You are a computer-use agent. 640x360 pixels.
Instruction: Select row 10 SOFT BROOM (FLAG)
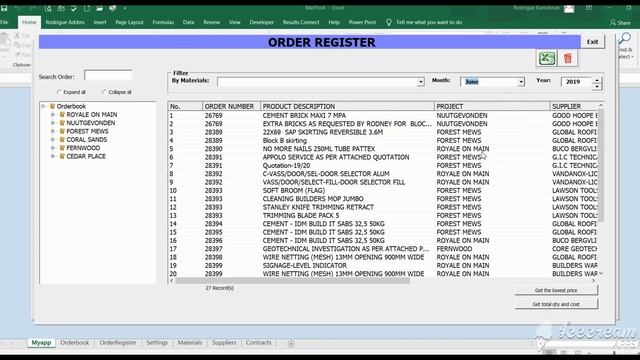(383, 191)
